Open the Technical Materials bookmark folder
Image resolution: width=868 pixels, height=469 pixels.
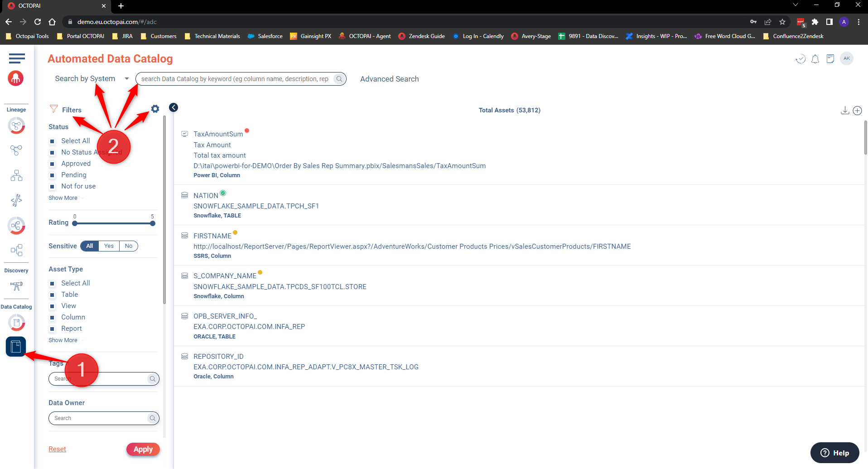[212, 36]
